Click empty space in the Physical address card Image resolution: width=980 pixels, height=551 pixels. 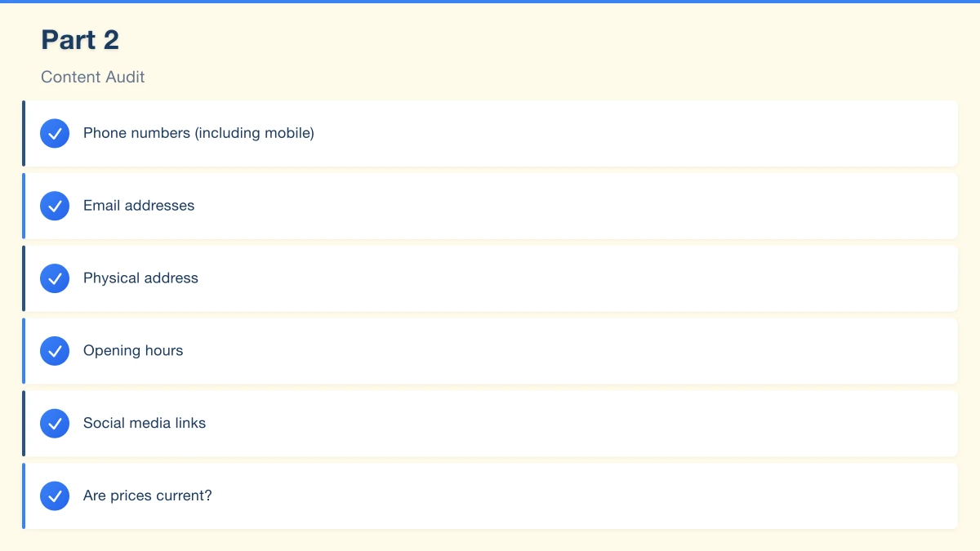[x=572, y=278]
